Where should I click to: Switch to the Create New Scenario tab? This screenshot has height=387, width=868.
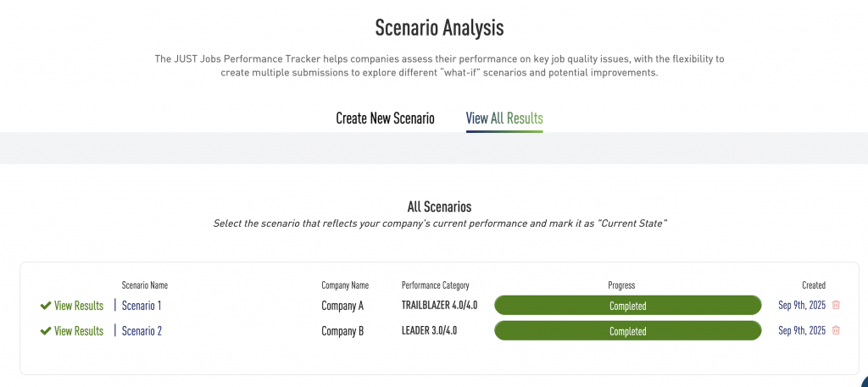(386, 119)
